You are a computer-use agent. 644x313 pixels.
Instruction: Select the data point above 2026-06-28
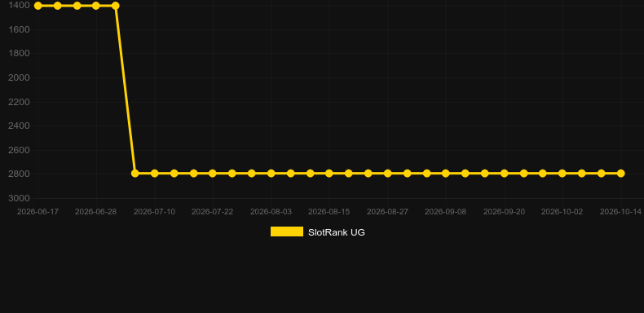pyautogui.click(x=96, y=6)
